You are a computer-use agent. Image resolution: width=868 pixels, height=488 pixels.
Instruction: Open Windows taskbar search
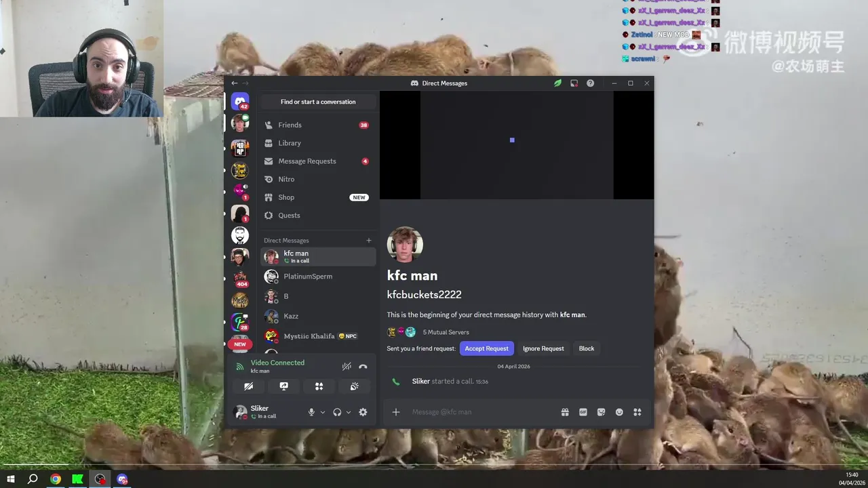[33, 479]
